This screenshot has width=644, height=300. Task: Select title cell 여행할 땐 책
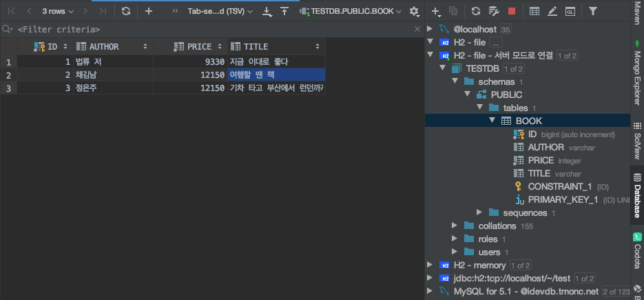click(x=276, y=75)
